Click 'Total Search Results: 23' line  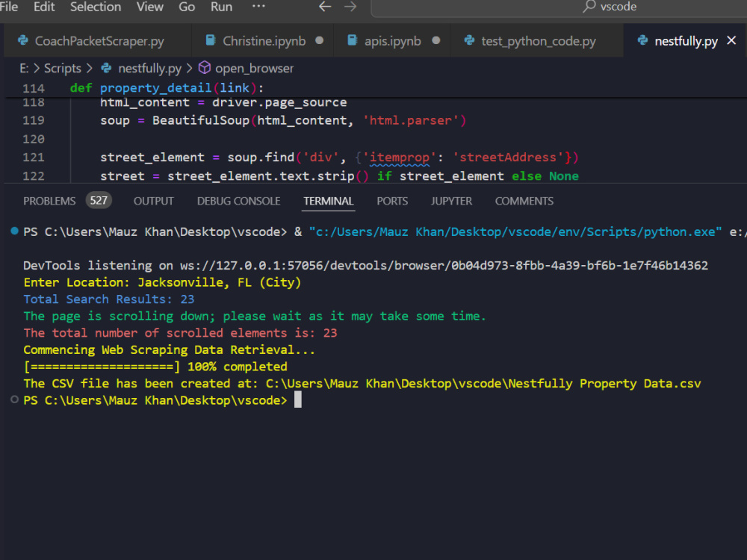[108, 299]
